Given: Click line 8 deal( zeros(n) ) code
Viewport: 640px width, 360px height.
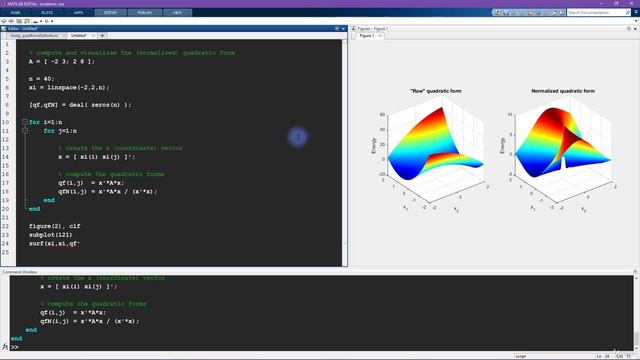Looking at the screenshot, I should pyautogui.click(x=80, y=105).
